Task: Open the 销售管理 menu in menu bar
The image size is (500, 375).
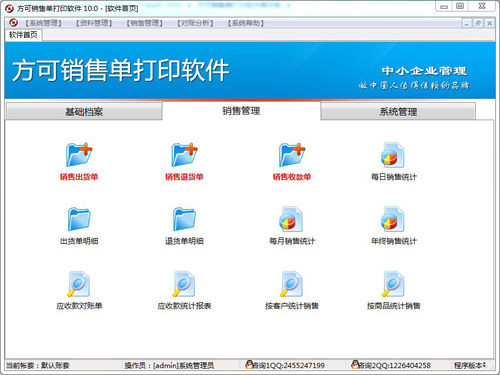Action: point(145,23)
